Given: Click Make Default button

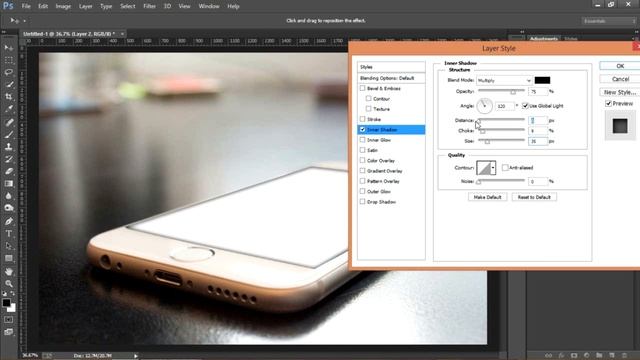Looking at the screenshot, I should coord(487,197).
